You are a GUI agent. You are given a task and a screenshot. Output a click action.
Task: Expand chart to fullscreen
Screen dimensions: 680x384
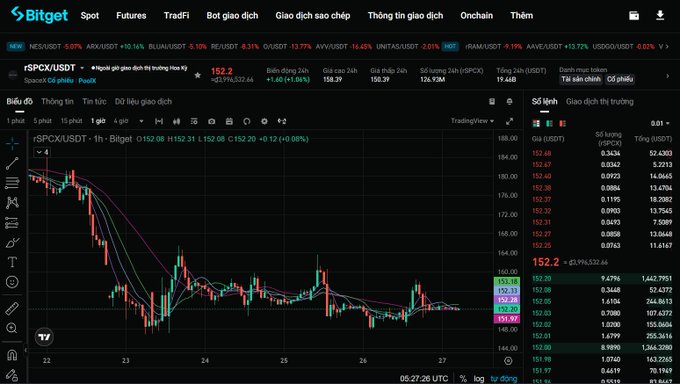(x=510, y=121)
